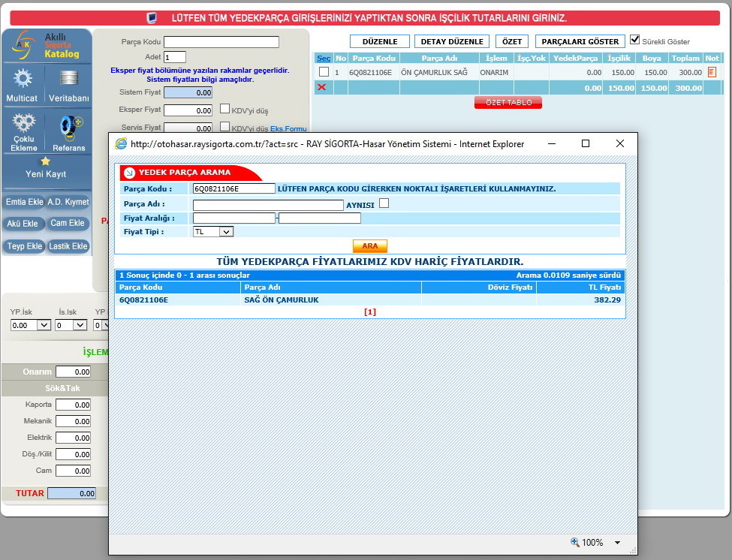
Task: Open the Çoklu Ekleme gears icon
Action: tap(24, 122)
